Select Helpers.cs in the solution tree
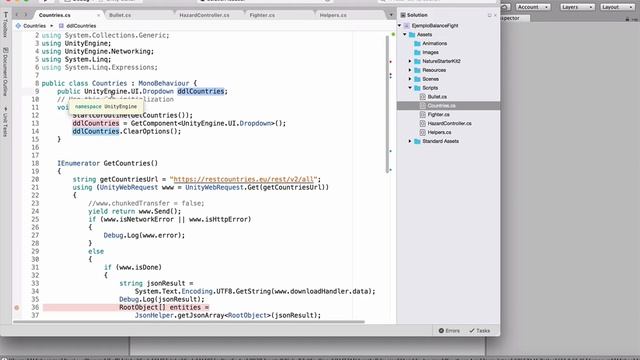The width and height of the screenshot is (640, 360). [439, 132]
